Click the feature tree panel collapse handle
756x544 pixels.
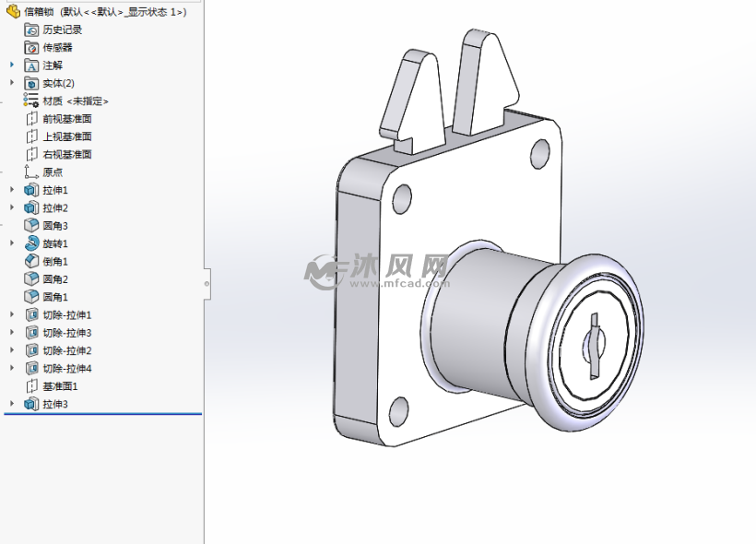pyautogui.click(x=207, y=284)
